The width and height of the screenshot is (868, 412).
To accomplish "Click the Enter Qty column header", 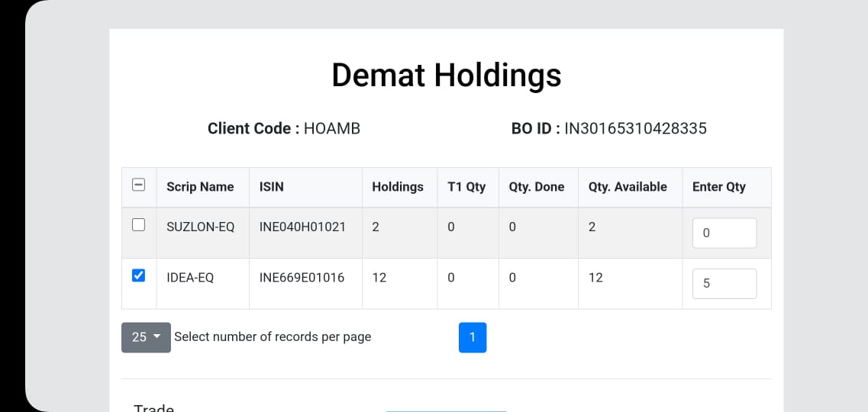I will (719, 187).
